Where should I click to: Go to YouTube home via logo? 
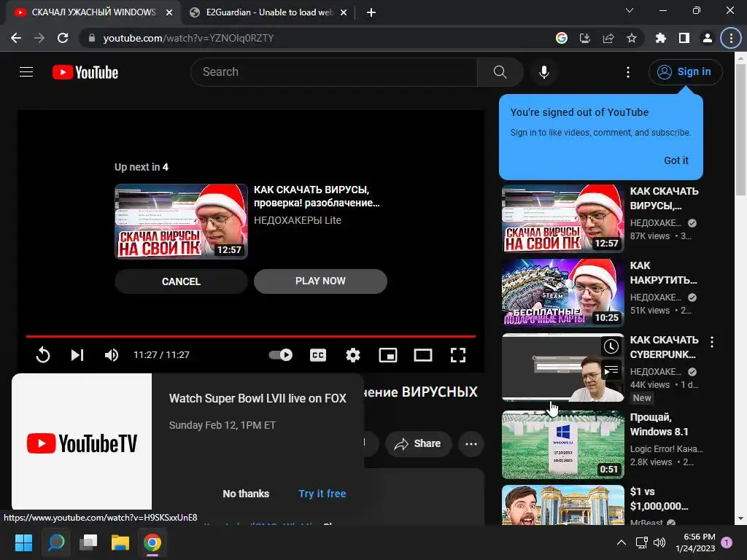(x=85, y=72)
